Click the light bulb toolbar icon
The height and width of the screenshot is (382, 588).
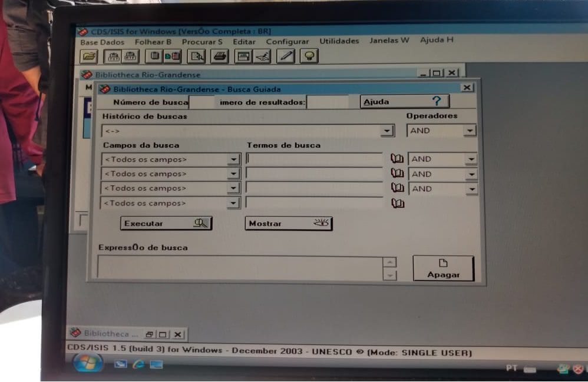coord(309,56)
